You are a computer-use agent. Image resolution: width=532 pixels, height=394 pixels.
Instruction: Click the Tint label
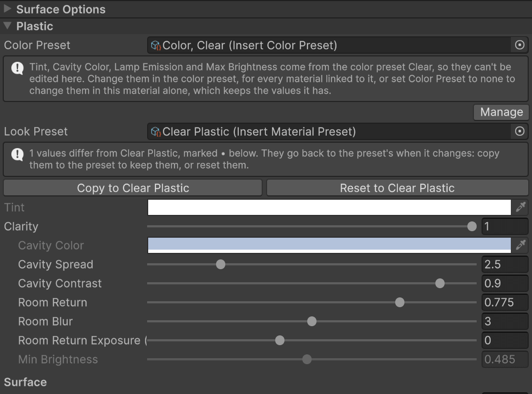click(x=14, y=207)
